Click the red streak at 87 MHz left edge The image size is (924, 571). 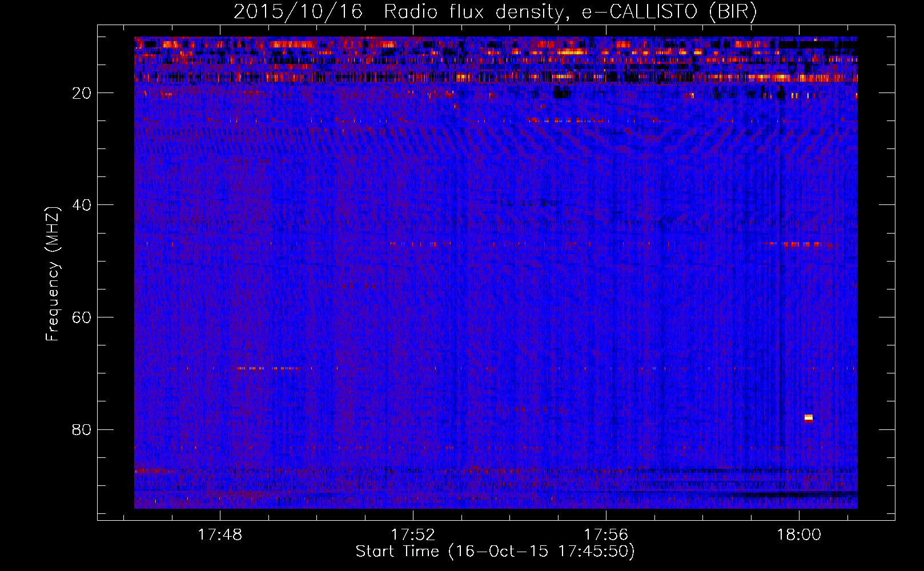(151, 471)
